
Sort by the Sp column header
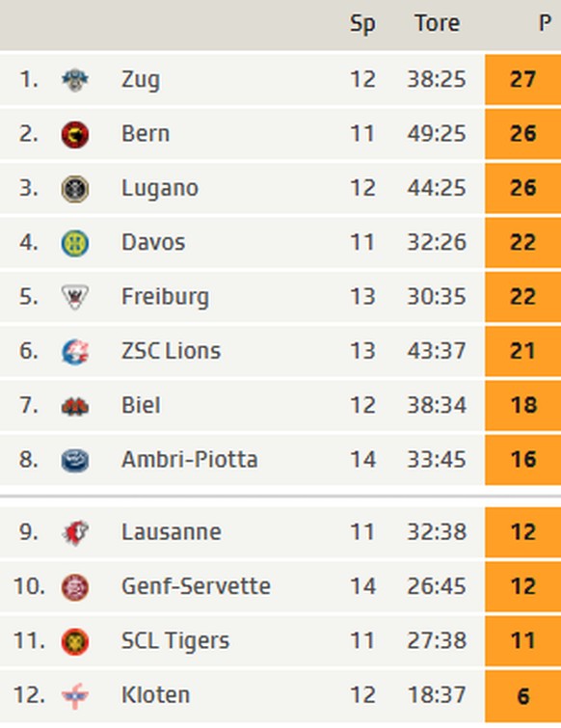coord(362,24)
